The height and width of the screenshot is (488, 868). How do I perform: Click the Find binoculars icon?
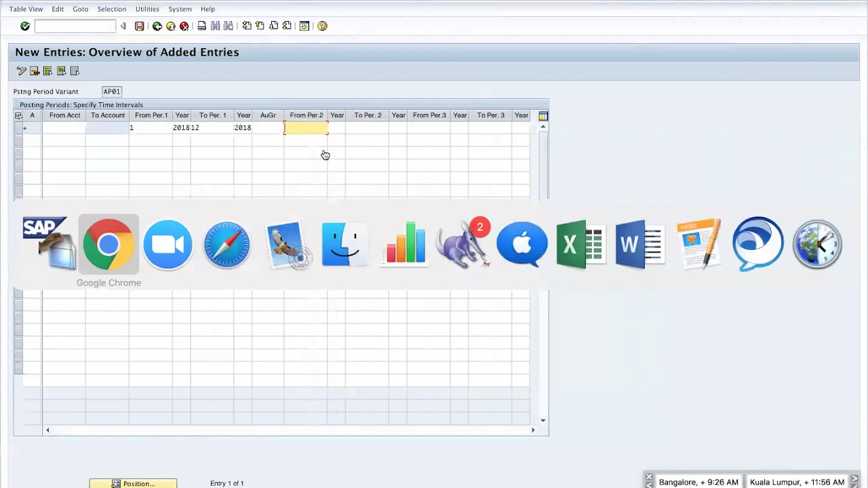215,26
